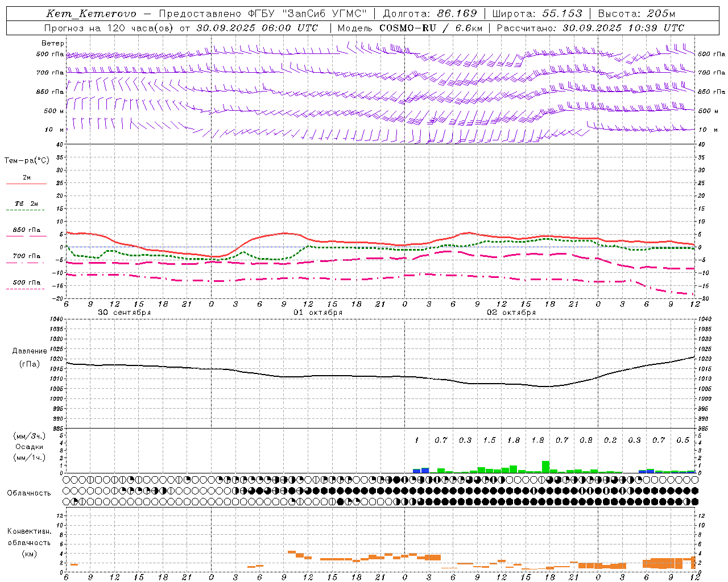The width and height of the screenshot is (728, 582).
Task: Click the 'Давление' pressure panel label
Action: click(30, 351)
